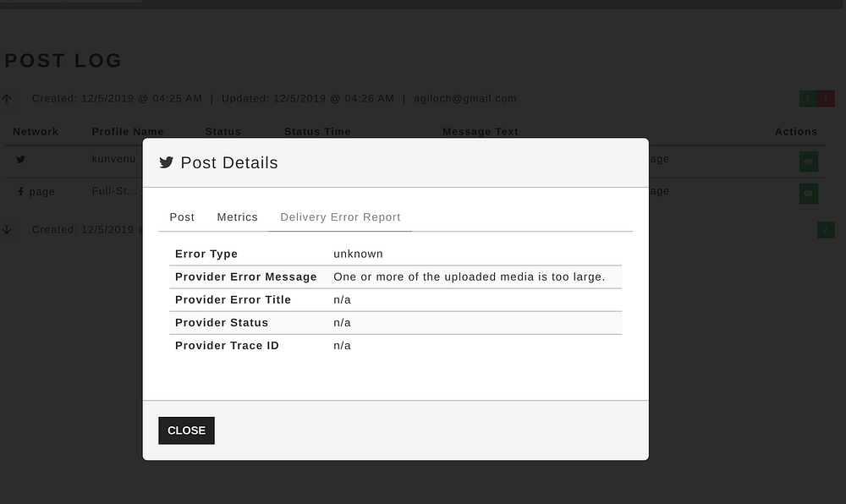The width and height of the screenshot is (846, 504).
Task: Click the agiloch@gmail.com email text
Action: tap(465, 98)
